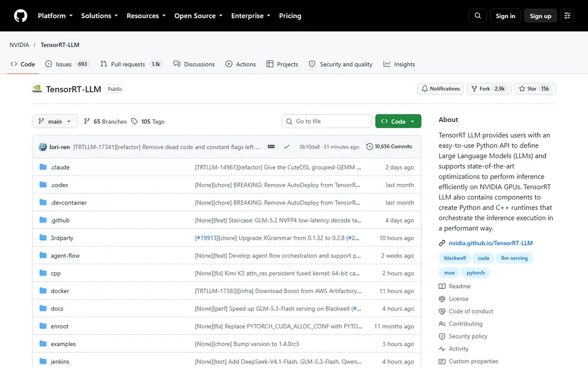Click the moe topic tag

click(x=449, y=273)
